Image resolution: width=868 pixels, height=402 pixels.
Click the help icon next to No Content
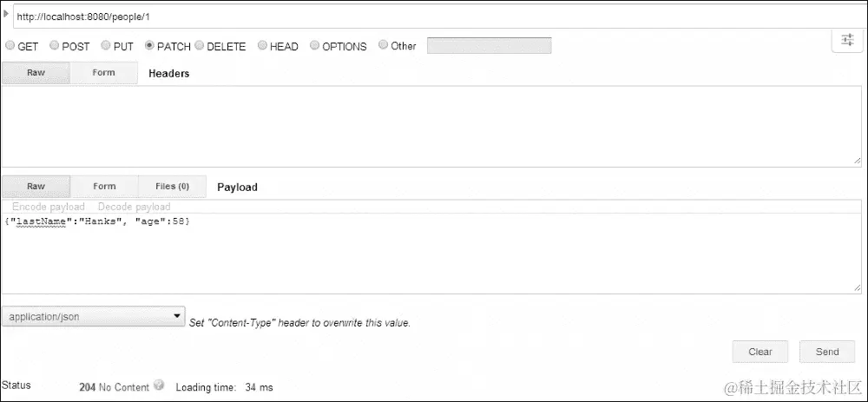tap(159, 385)
